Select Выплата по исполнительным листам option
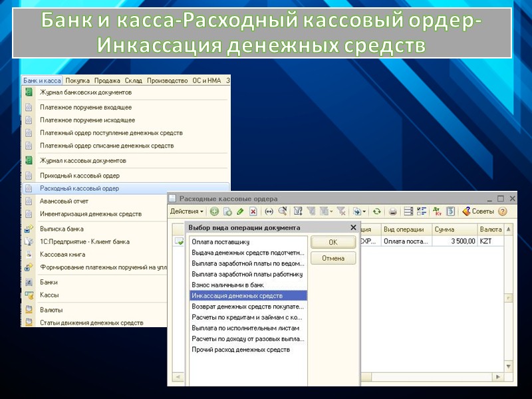This screenshot has height=399, width=532. point(248,328)
